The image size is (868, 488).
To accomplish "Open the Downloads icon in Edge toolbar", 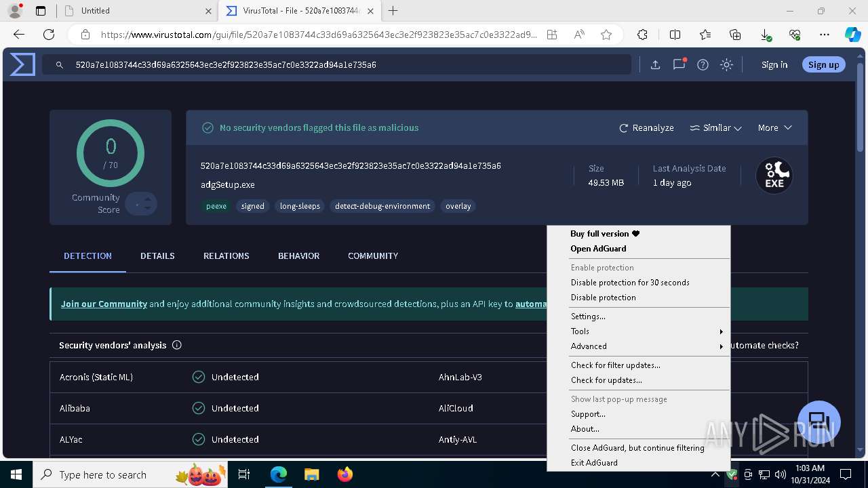I will [765, 35].
